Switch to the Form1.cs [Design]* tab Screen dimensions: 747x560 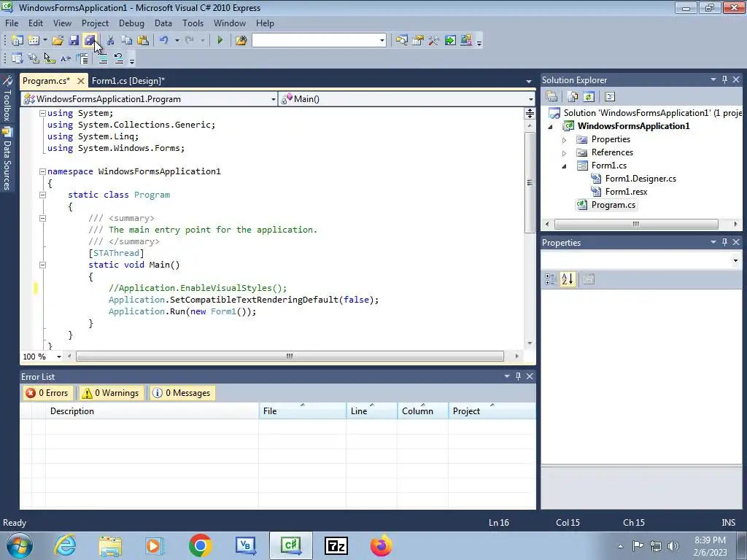[128, 81]
